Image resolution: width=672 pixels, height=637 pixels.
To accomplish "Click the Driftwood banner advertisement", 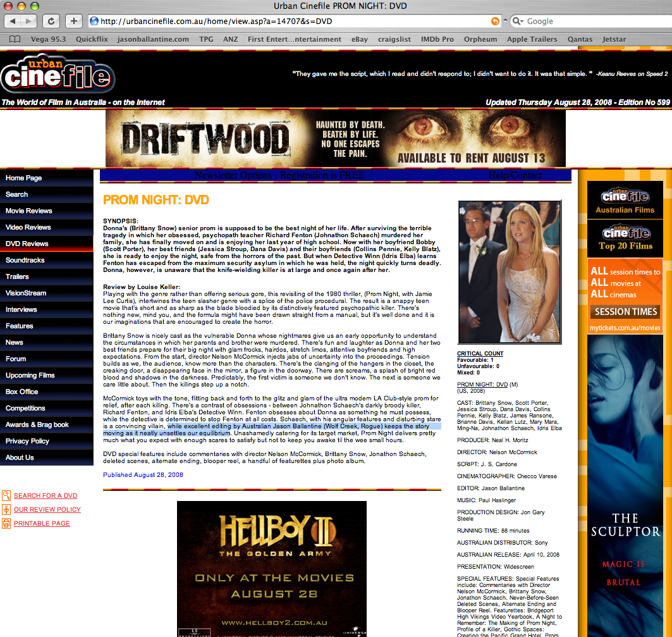I will pos(336,139).
